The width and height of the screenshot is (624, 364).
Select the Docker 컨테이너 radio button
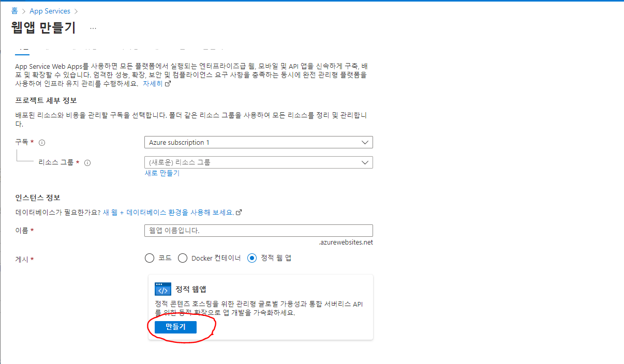pyautogui.click(x=182, y=258)
